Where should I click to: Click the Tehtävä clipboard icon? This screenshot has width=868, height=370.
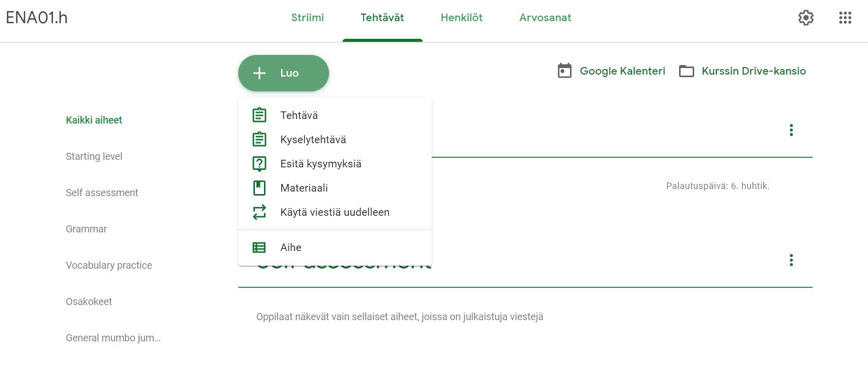click(259, 115)
